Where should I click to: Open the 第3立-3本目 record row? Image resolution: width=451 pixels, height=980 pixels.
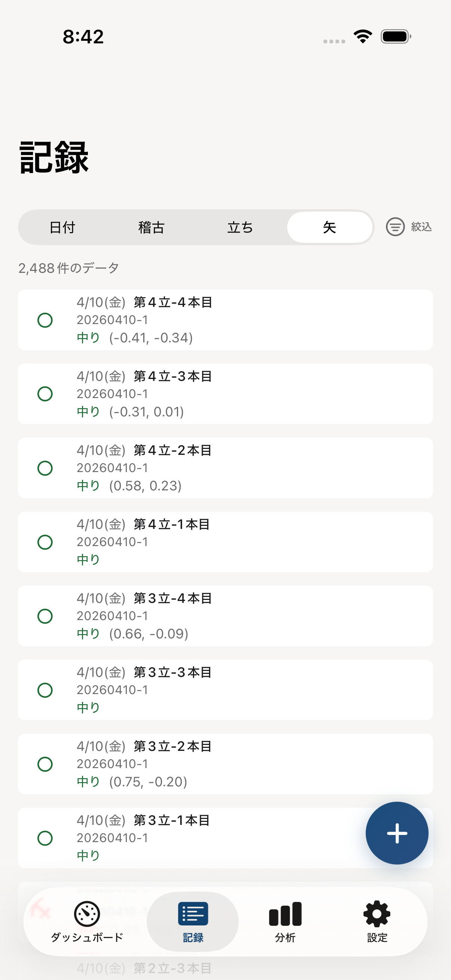[225, 690]
